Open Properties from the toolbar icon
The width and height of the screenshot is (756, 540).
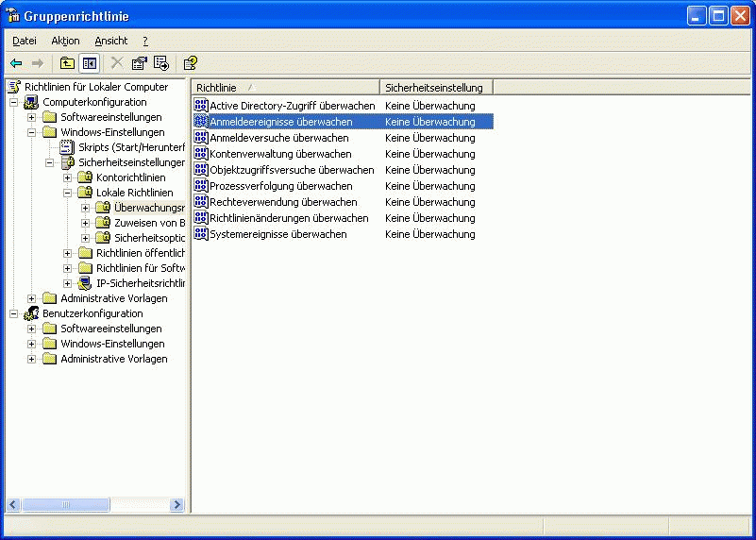[140, 63]
